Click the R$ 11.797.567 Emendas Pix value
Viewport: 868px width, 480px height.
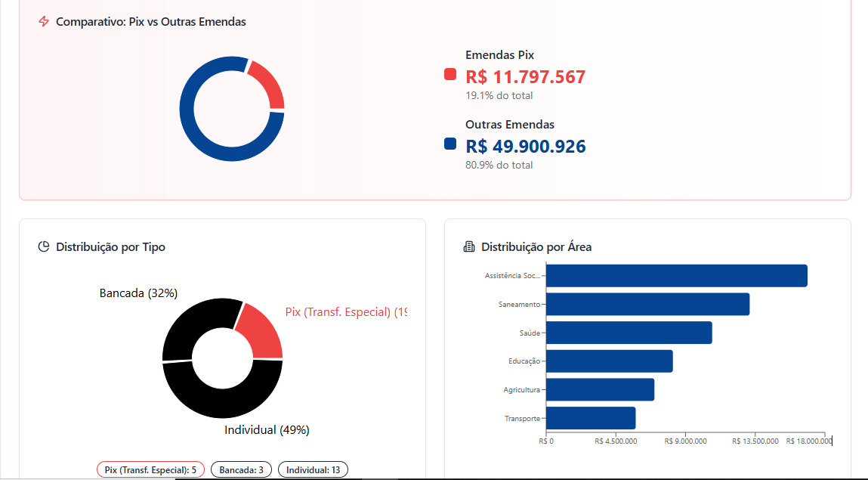pos(525,77)
